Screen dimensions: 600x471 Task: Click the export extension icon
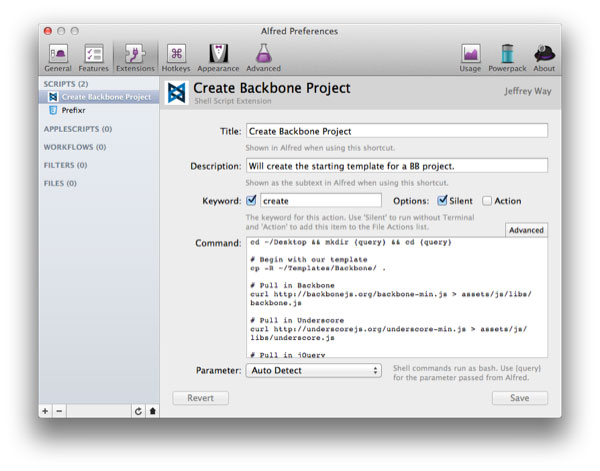click(153, 411)
